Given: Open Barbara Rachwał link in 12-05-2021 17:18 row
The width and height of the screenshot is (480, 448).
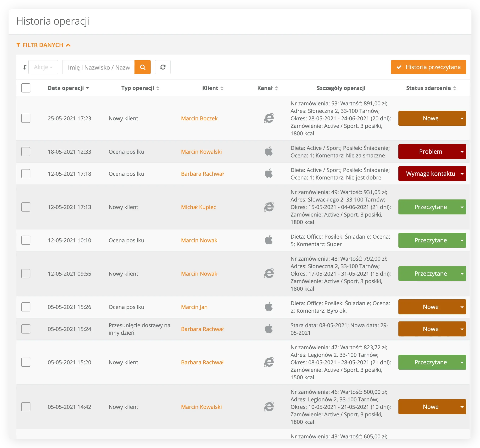Looking at the screenshot, I should [x=202, y=174].
